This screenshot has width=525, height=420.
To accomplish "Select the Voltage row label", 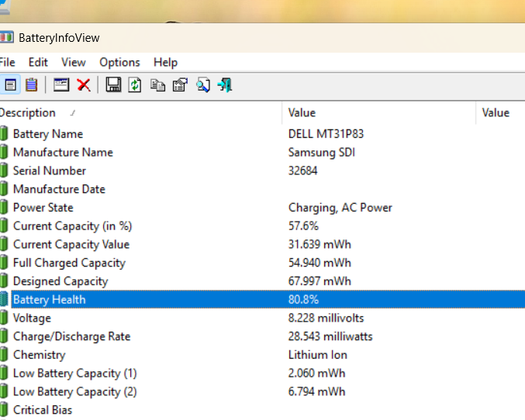I will 32,318.
